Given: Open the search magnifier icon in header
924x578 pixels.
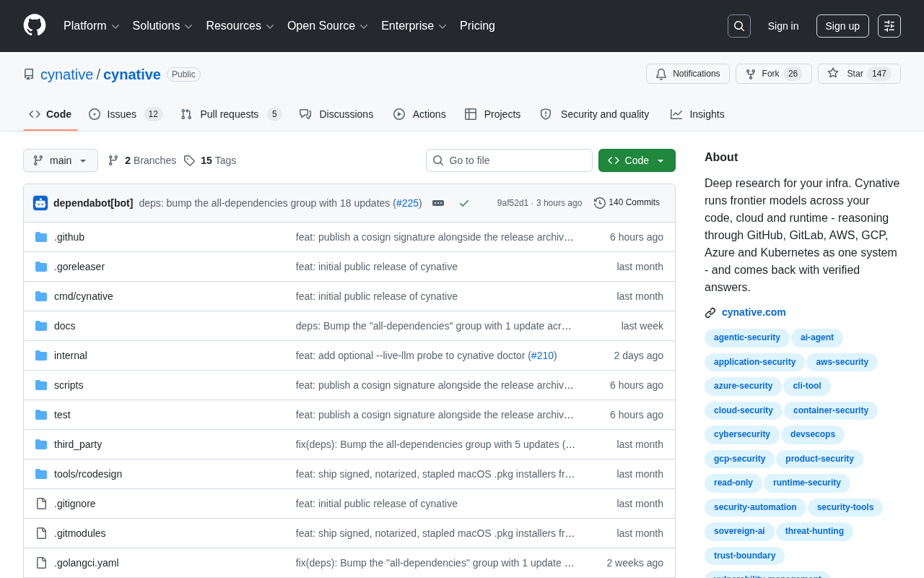Looking at the screenshot, I should tap(739, 26).
